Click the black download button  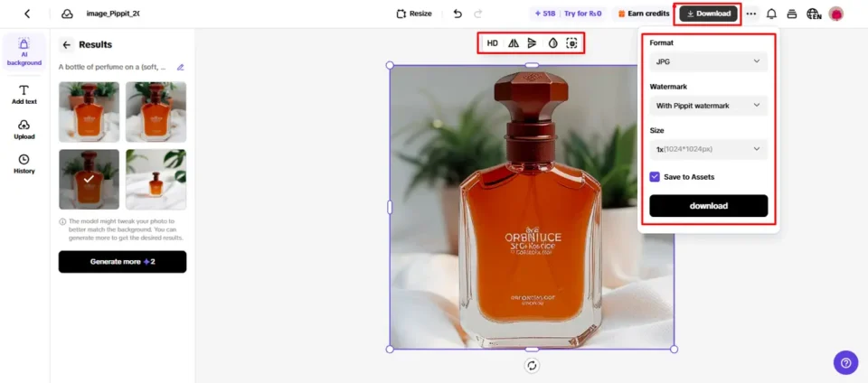click(708, 206)
